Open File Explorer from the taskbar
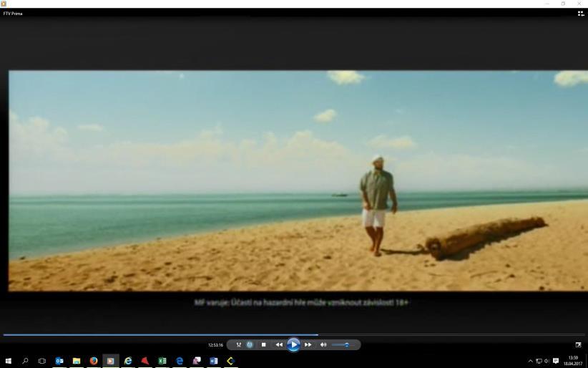Screen dimensions: 588x368 [x=77, y=361]
